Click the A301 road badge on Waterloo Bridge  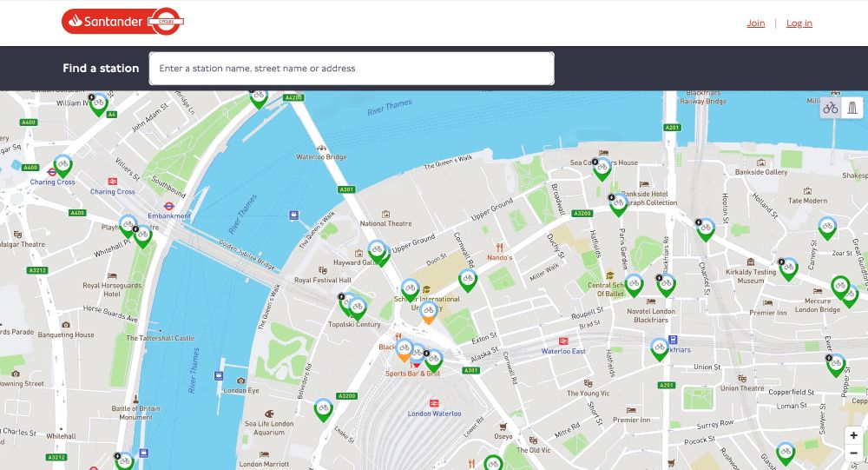click(x=346, y=189)
